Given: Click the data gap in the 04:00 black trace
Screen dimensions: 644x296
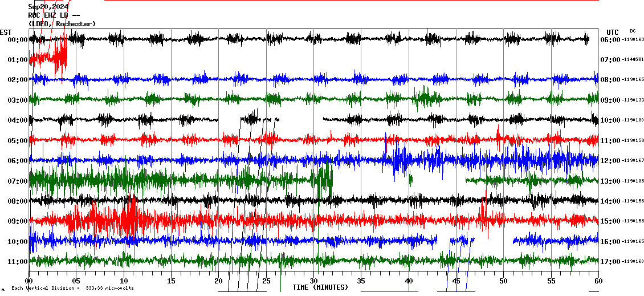Looking at the screenshot, I should tap(300, 120).
